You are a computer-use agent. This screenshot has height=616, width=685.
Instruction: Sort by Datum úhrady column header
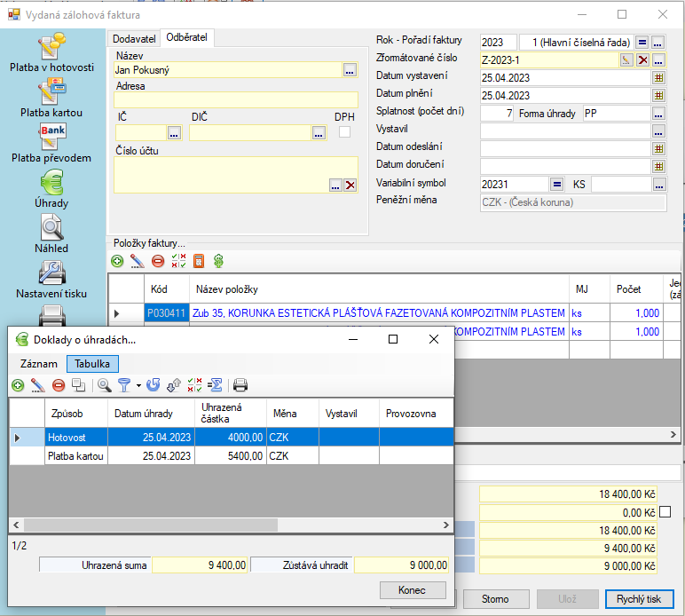pyautogui.click(x=151, y=413)
